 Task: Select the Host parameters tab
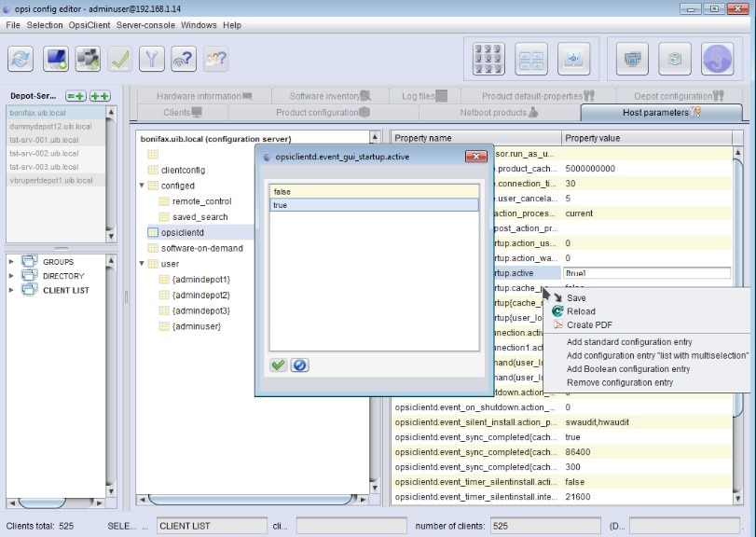click(x=662, y=112)
